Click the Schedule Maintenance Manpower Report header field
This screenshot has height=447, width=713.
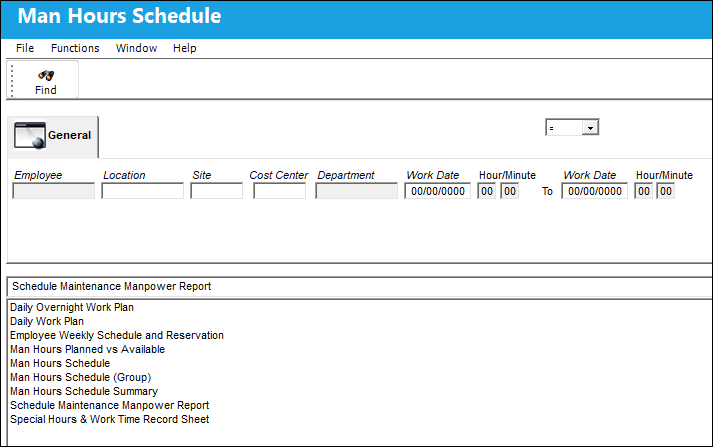point(360,286)
